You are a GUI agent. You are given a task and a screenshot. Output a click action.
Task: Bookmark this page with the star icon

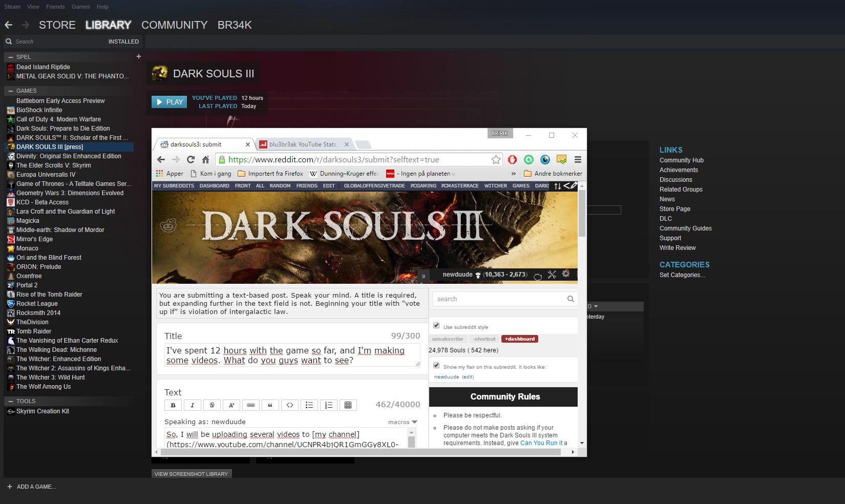496,159
